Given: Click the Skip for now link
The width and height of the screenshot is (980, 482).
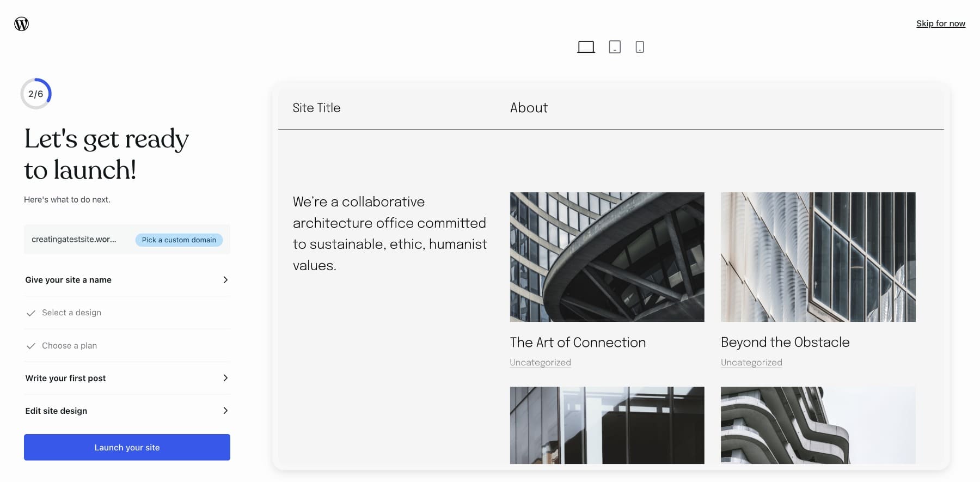Looking at the screenshot, I should (x=940, y=23).
